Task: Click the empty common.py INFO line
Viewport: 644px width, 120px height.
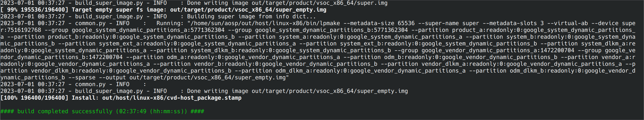Action: 73,84
